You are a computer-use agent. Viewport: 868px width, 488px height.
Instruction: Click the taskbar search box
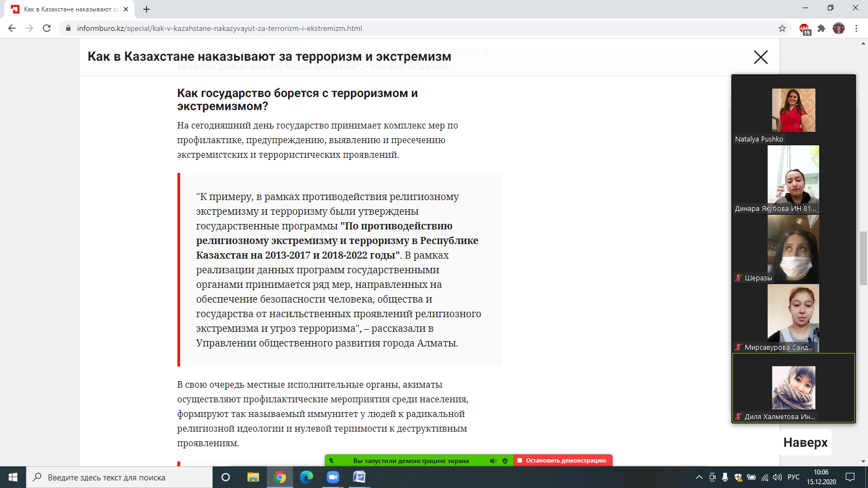point(119,477)
